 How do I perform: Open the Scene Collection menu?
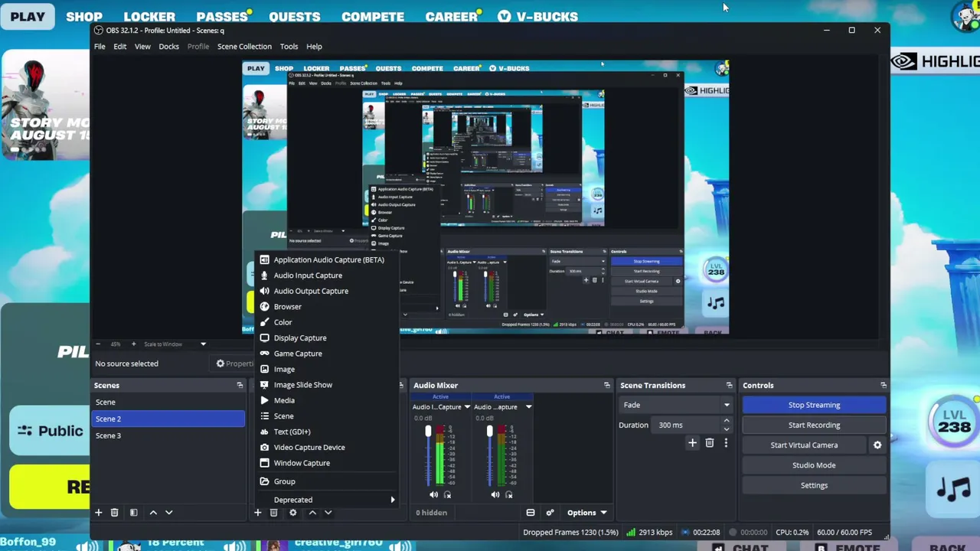pyautogui.click(x=244, y=47)
